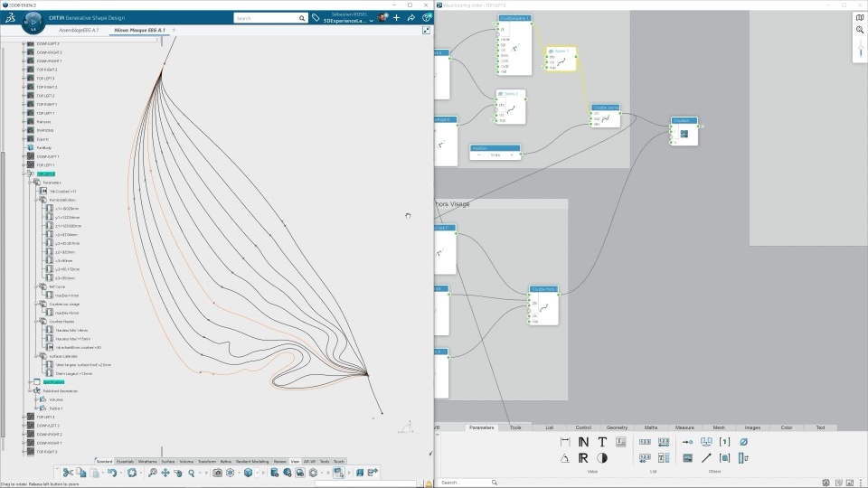Screen dimensions: 868x488
Task: Expand the Exports tree node
Action: pos(24,139)
